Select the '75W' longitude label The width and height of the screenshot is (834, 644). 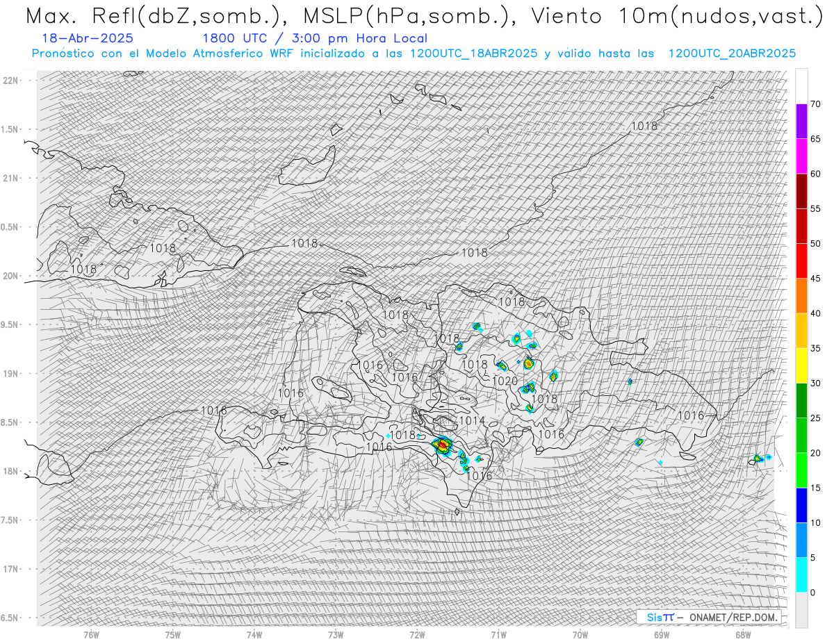click(x=173, y=635)
